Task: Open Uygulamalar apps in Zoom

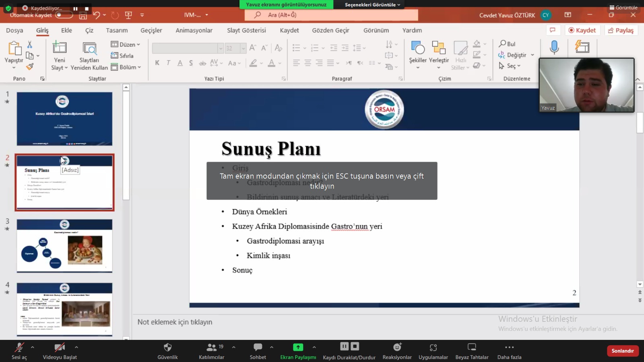Action: click(433, 351)
